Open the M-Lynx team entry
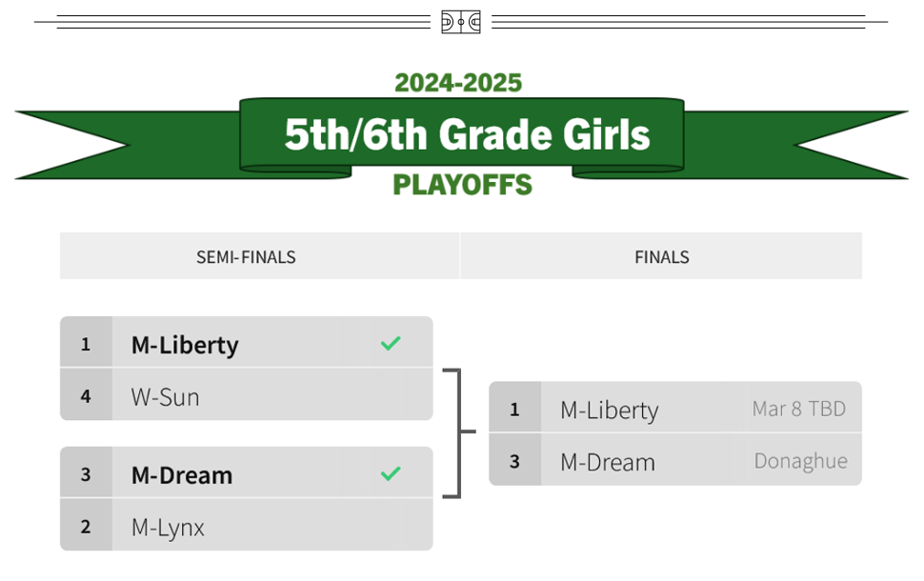 [x=168, y=527]
